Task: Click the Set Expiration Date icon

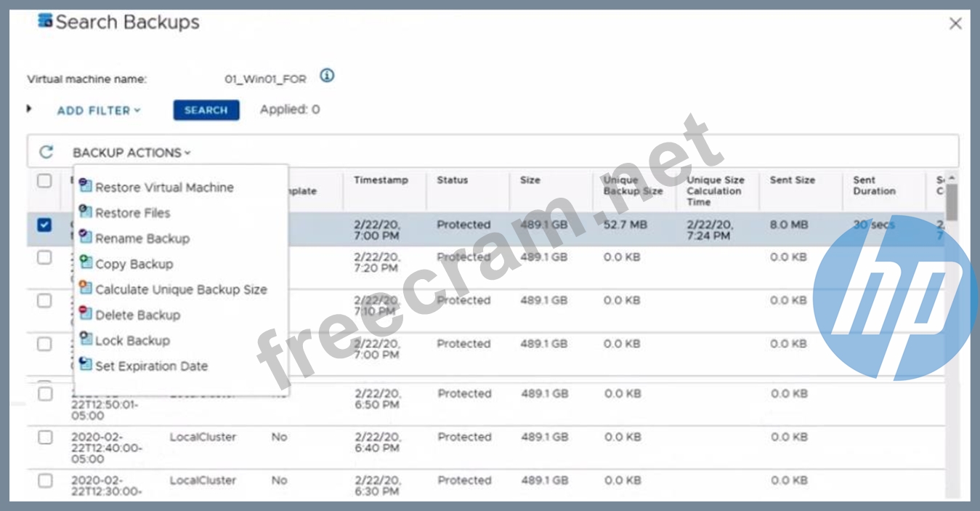Action: (86, 364)
